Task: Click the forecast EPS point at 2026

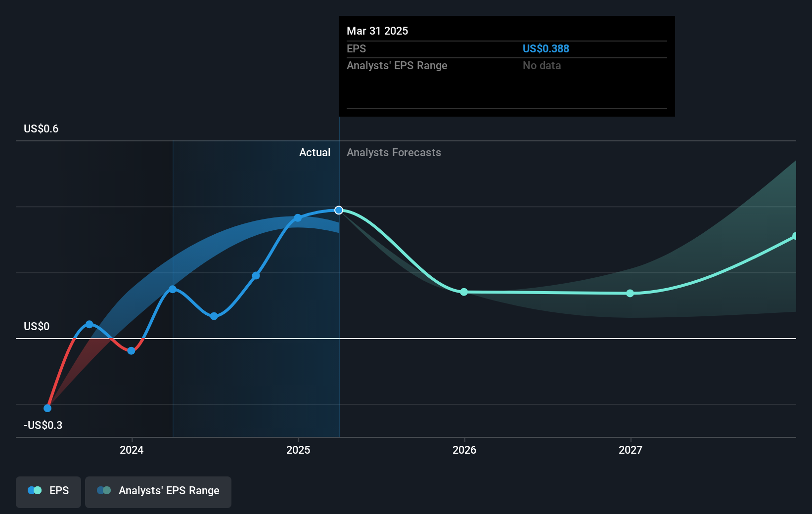Action: coord(464,292)
